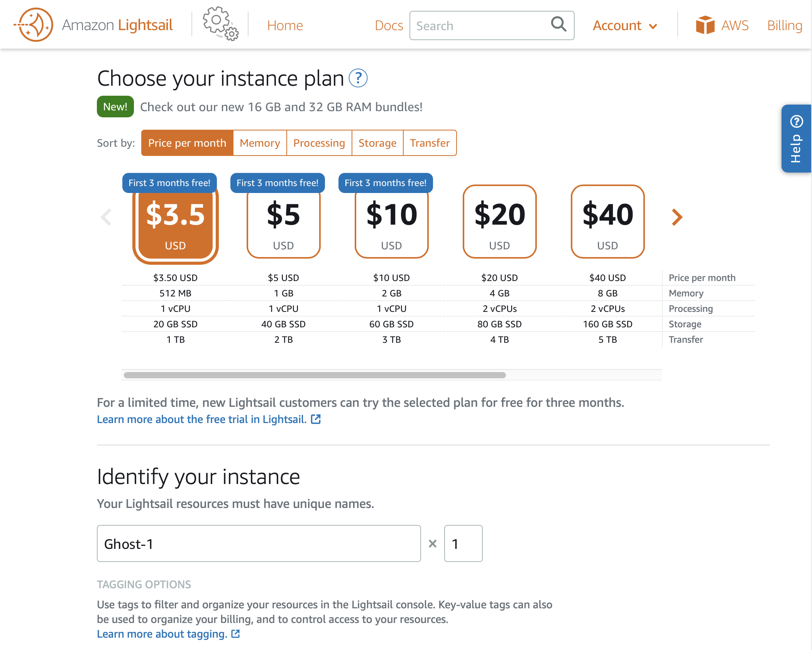Click the tagging external link icon
The image size is (812, 650).
click(x=235, y=633)
